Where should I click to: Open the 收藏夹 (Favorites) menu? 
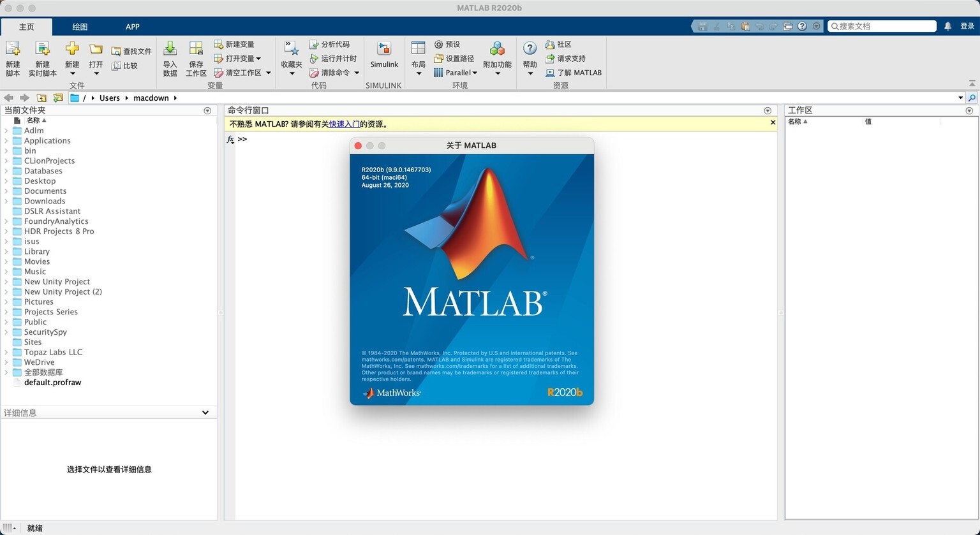[292, 58]
